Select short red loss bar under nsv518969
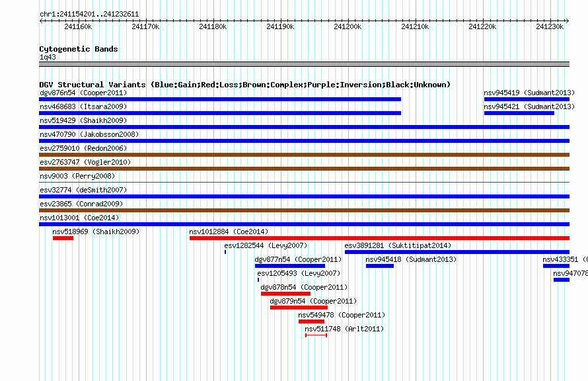The image size is (588, 381). [x=63, y=238]
